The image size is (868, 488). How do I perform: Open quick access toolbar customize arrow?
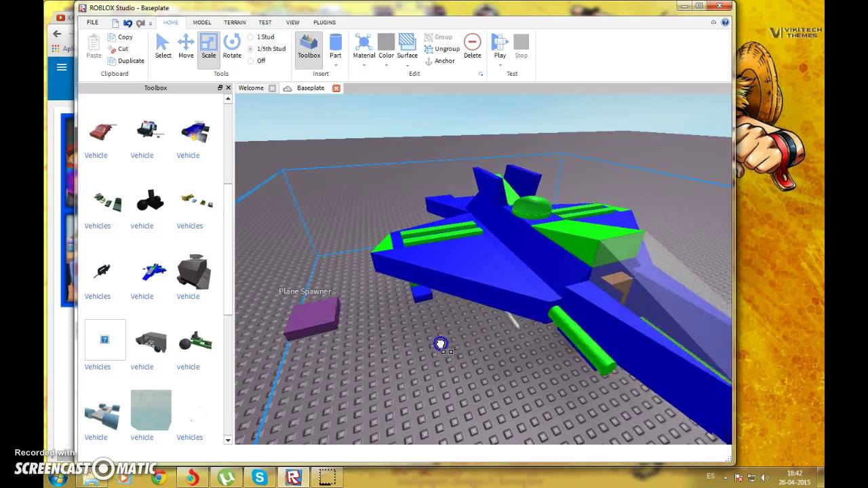coord(151,23)
